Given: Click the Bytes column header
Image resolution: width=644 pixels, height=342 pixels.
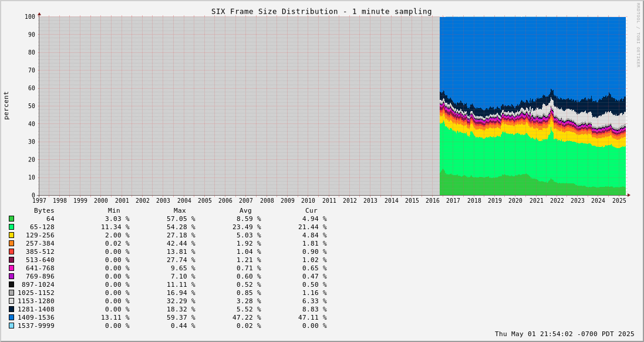Looking at the screenshot, I should (44, 210).
